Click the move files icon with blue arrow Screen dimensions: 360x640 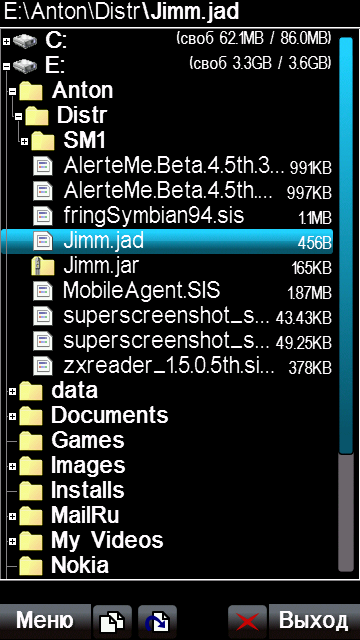tap(157, 622)
